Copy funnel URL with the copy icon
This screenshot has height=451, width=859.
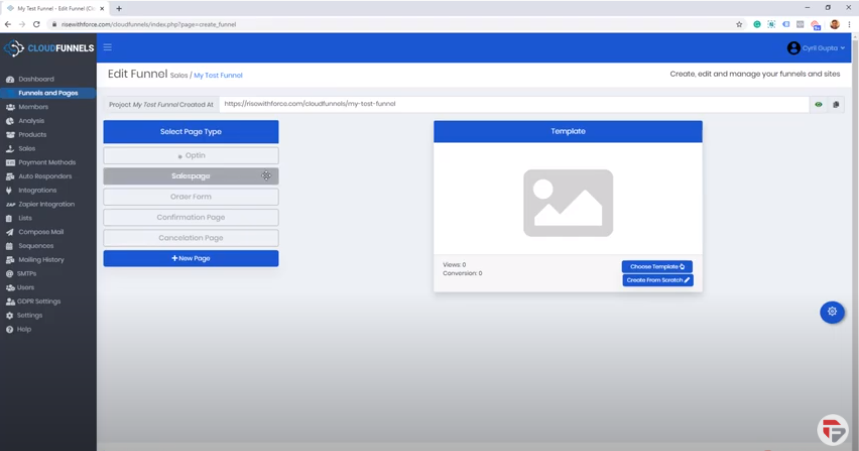[836, 104]
